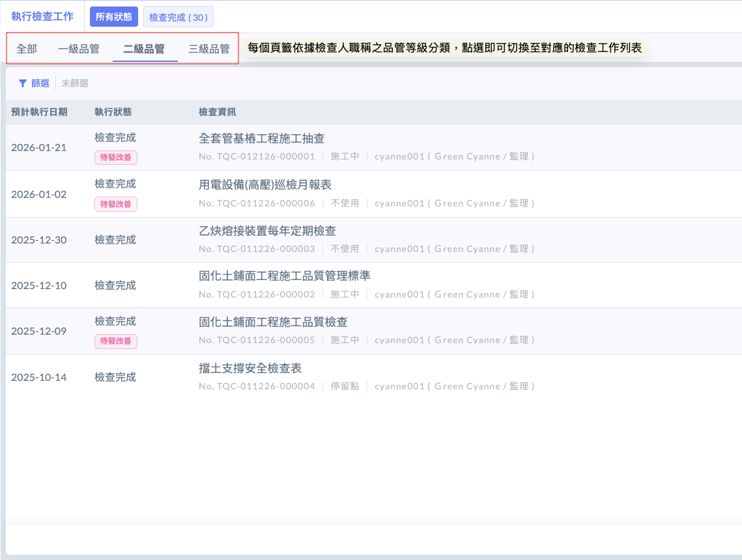Open 固化土鋪面工程施工品質管理標準 inspection
The height and width of the screenshot is (560, 742).
[285, 275]
